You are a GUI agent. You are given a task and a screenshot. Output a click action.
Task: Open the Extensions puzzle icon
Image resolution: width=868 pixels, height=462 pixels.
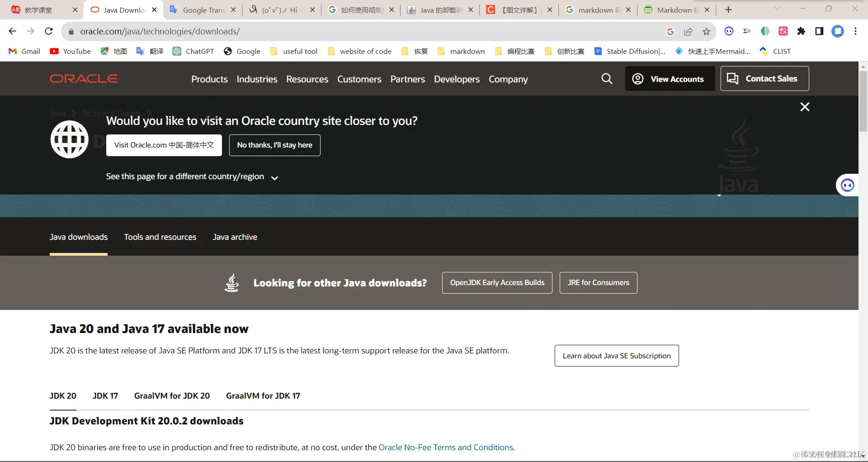pyautogui.click(x=801, y=31)
